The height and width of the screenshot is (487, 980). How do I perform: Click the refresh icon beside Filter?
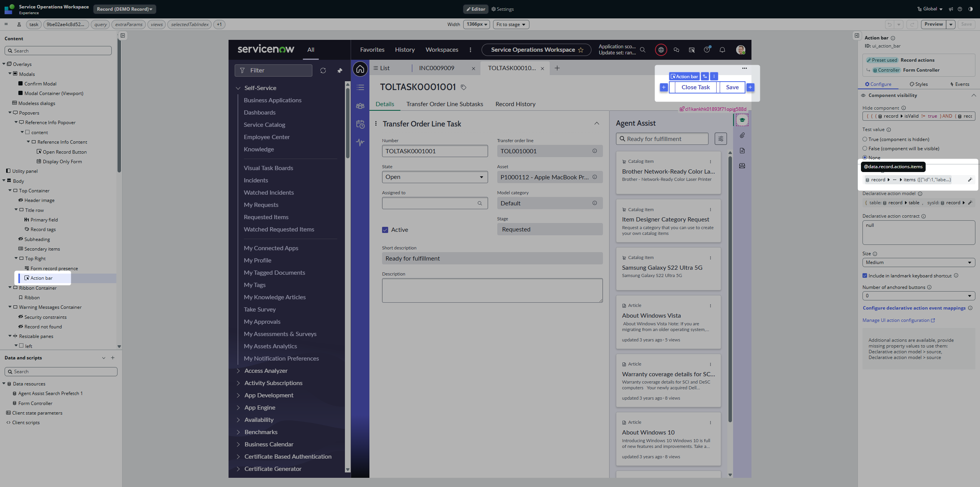[x=323, y=71]
